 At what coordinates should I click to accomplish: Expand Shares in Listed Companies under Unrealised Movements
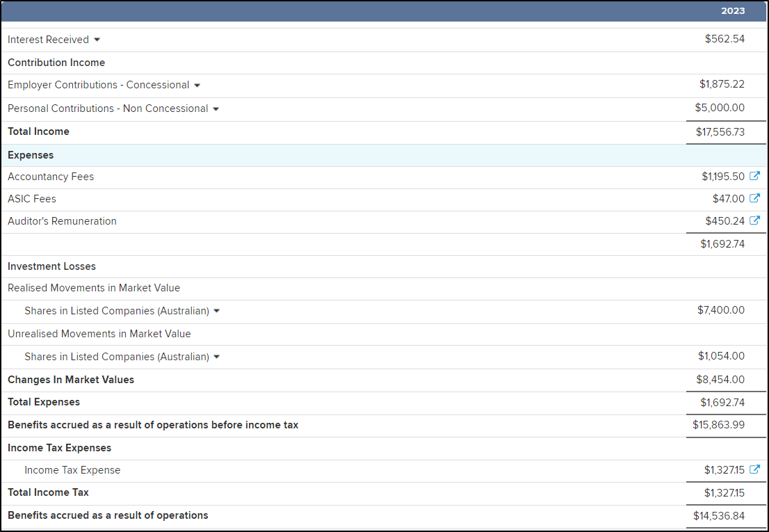click(217, 356)
